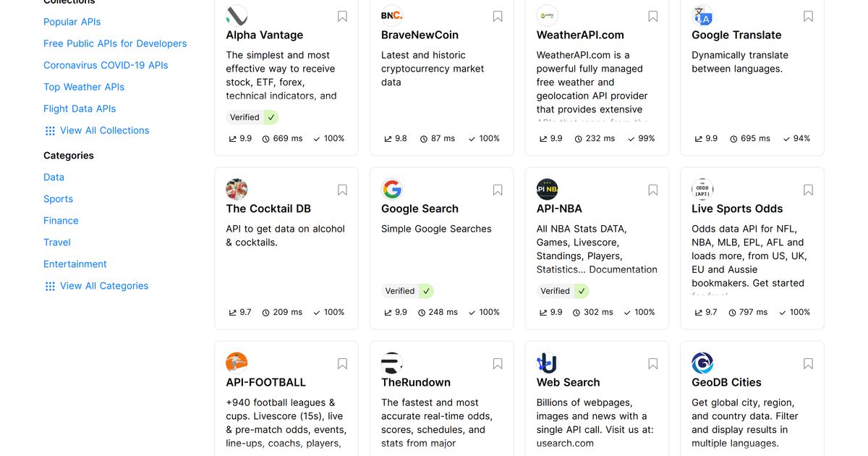Open Free Public APIs for Developers
The image size is (868, 456).
(x=115, y=43)
